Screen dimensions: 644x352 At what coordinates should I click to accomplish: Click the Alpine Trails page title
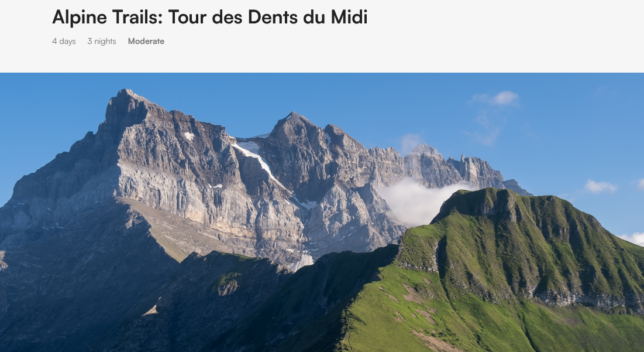click(x=209, y=17)
